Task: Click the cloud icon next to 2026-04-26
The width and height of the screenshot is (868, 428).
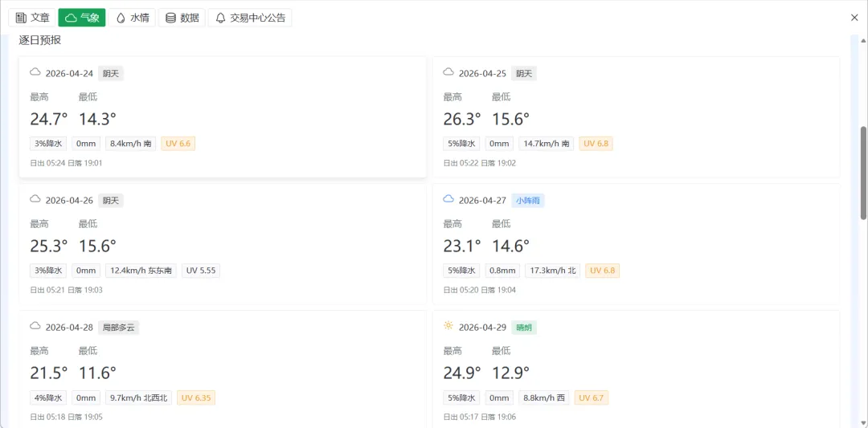Action: tap(35, 200)
